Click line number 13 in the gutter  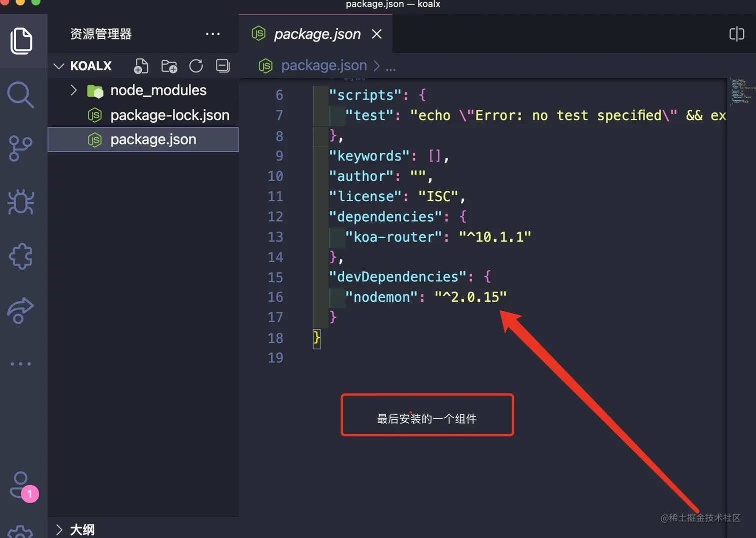275,237
